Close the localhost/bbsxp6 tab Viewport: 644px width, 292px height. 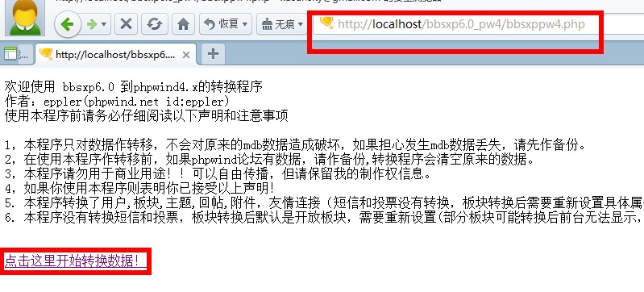[185, 55]
